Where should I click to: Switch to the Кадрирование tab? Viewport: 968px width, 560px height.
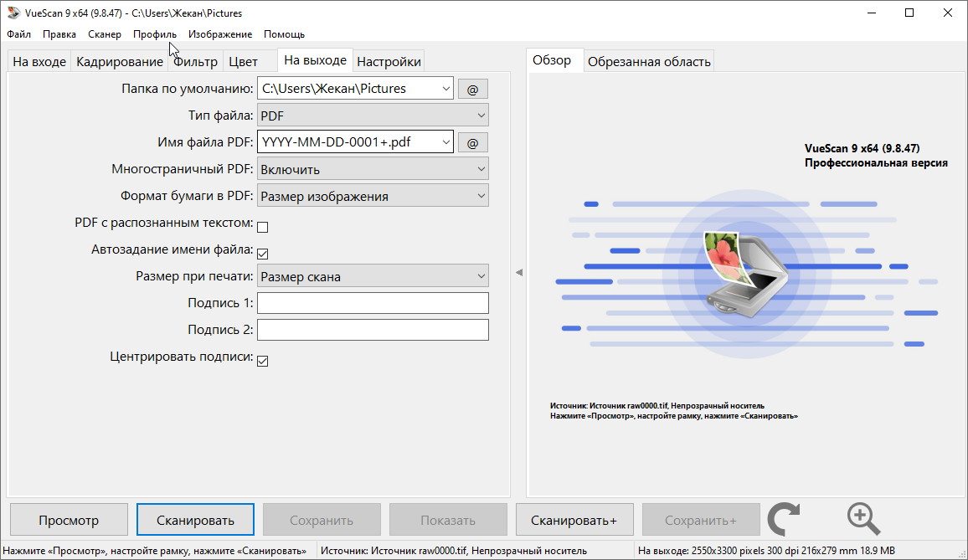point(120,62)
